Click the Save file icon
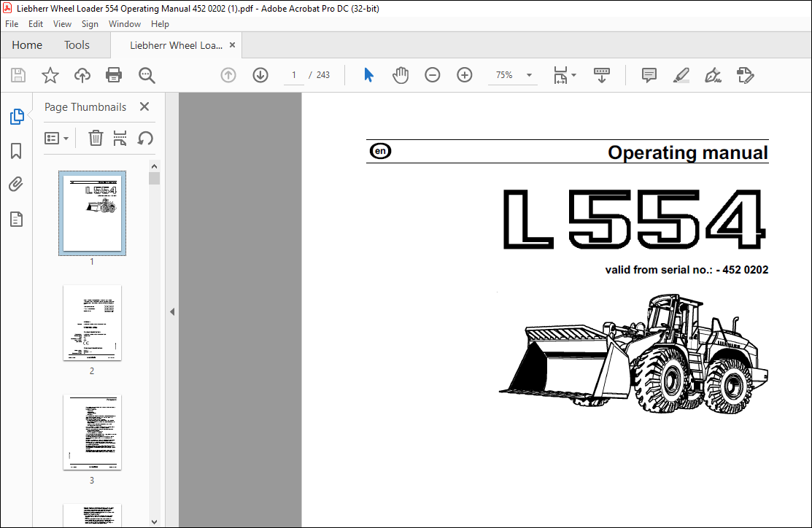This screenshot has height=528, width=812. click(18, 75)
